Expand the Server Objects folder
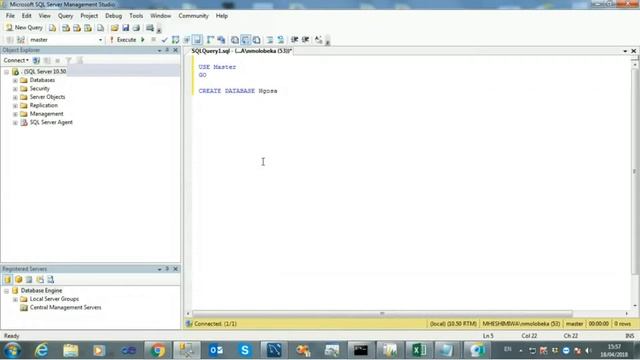640x360 pixels. pyautogui.click(x=15, y=97)
